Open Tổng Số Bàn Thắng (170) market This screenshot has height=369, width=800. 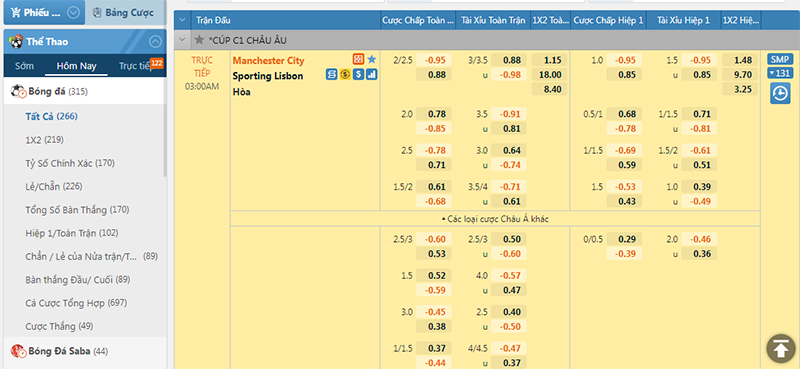(x=77, y=210)
